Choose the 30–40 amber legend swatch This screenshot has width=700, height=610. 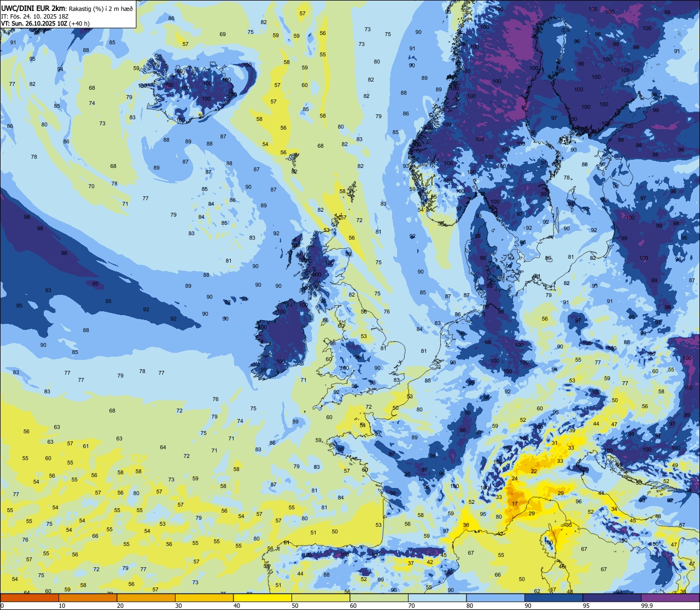[x=204, y=598]
